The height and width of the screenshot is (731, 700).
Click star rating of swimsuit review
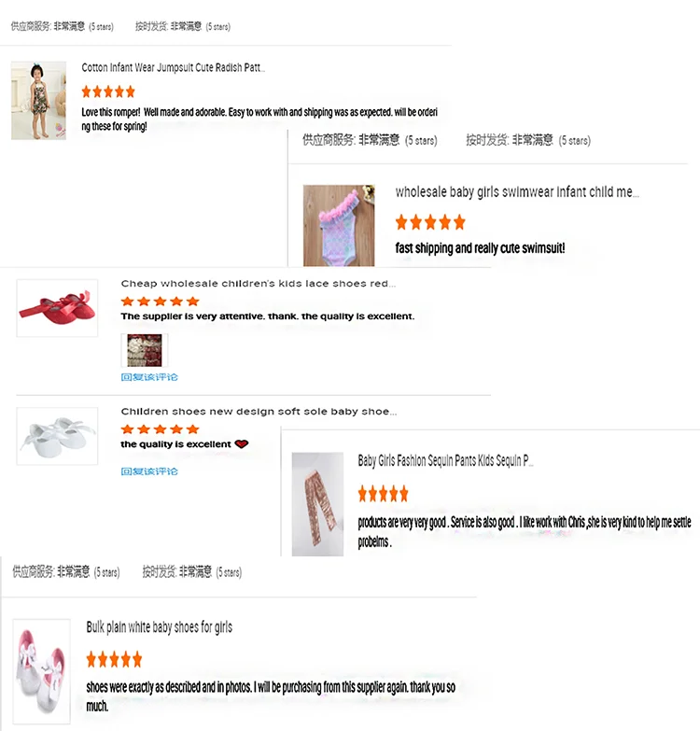click(x=430, y=222)
